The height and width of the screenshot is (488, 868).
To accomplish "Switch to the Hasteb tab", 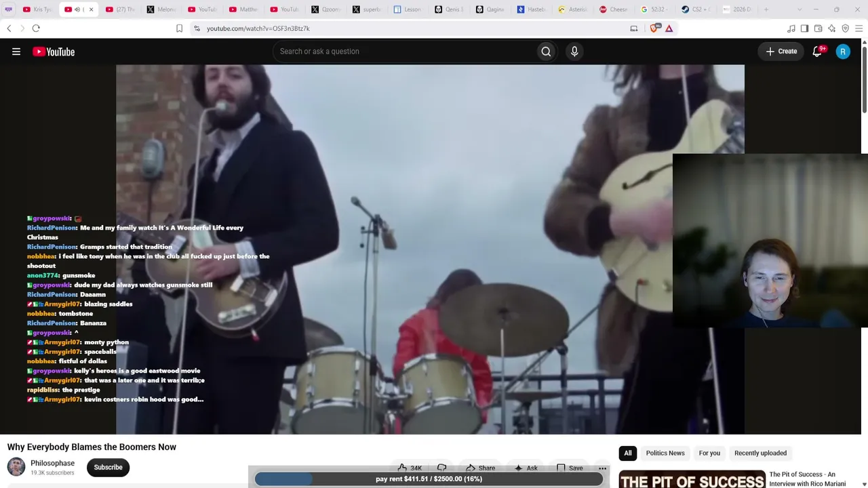I will 531,9.
